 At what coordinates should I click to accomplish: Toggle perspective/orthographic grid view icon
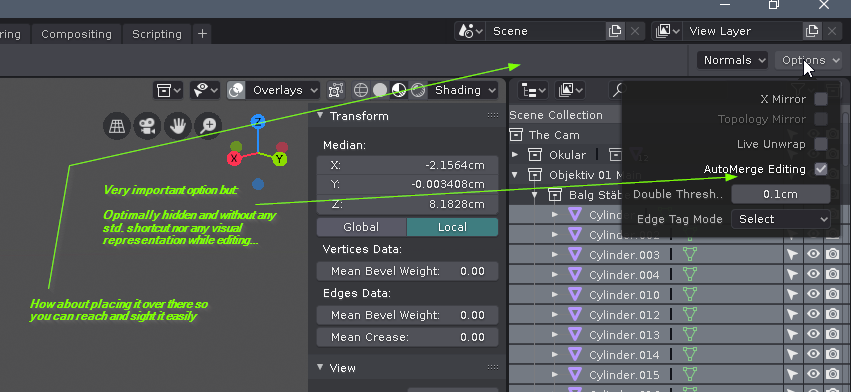click(117, 127)
